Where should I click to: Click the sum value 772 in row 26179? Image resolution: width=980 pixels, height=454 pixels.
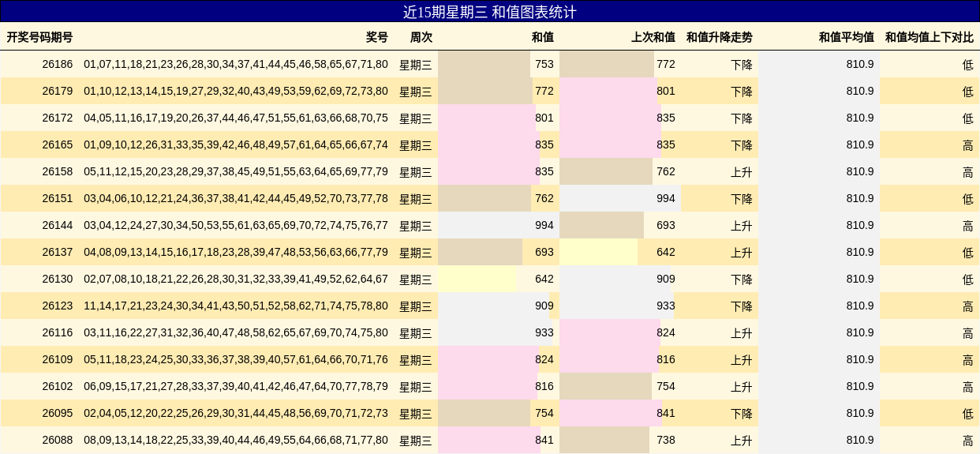[544, 91]
